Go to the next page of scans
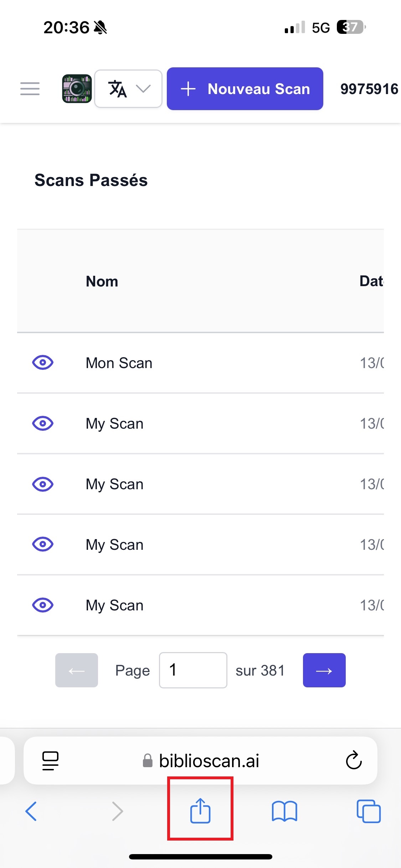 [x=324, y=670]
